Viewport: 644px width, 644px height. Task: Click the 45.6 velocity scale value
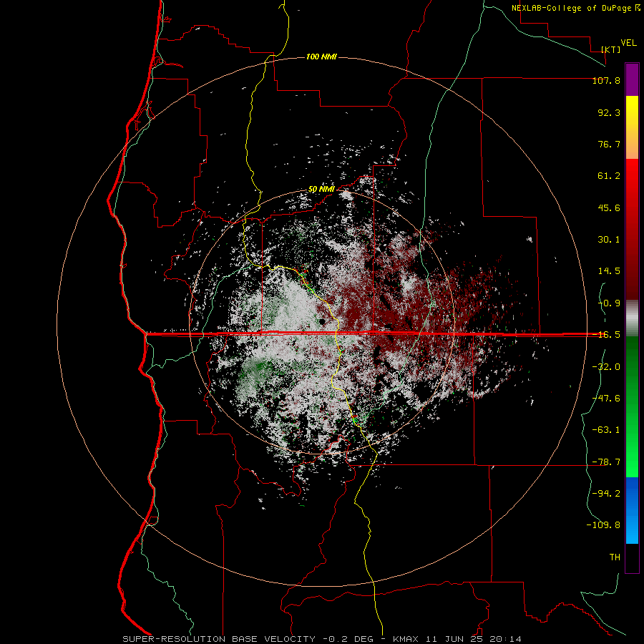(x=609, y=208)
